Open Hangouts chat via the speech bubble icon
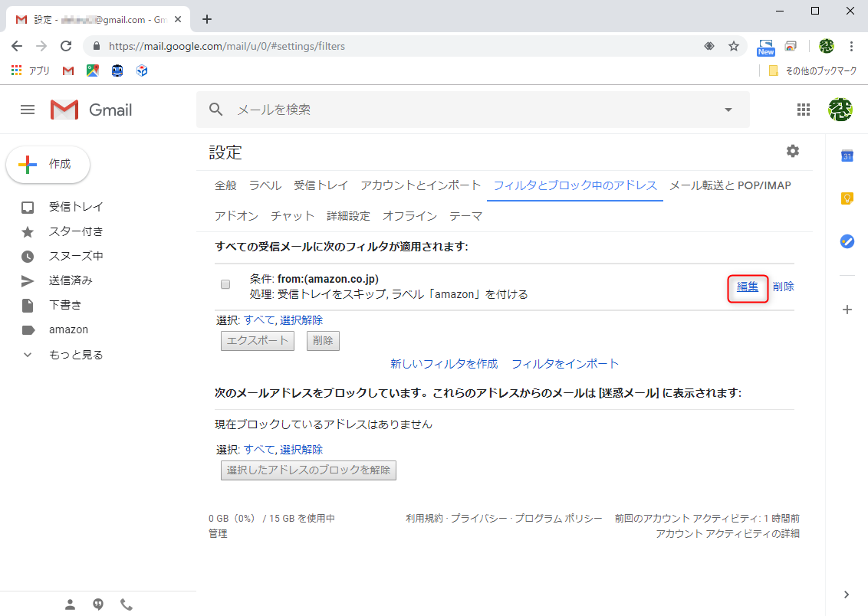The width and height of the screenshot is (868, 616). pos(98,604)
